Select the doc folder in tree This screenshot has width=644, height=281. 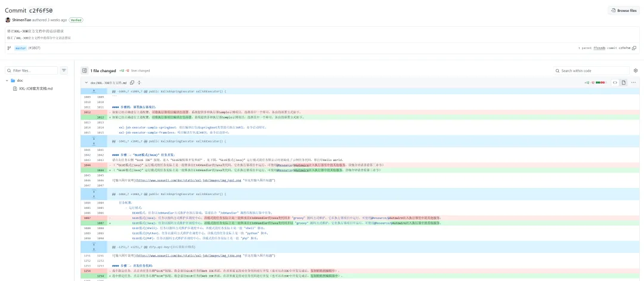tap(20, 81)
